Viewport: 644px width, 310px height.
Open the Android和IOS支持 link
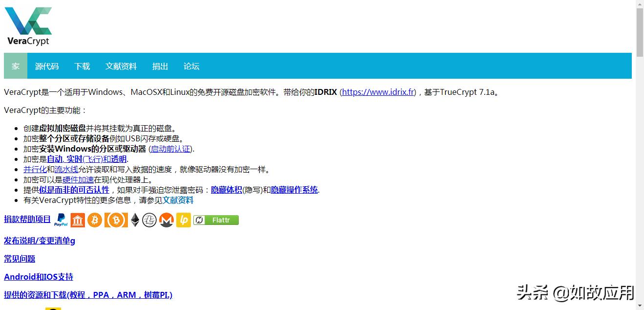[38, 277]
